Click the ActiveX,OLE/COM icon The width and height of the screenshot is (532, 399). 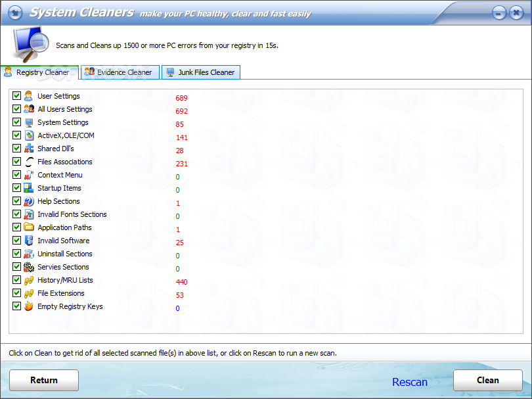tap(29, 135)
